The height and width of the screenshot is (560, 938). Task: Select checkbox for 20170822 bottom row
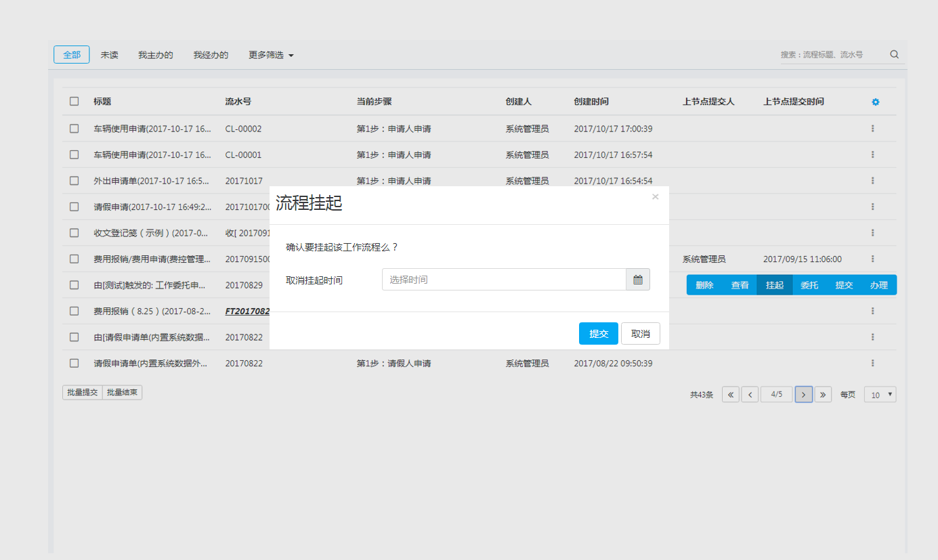point(74,363)
